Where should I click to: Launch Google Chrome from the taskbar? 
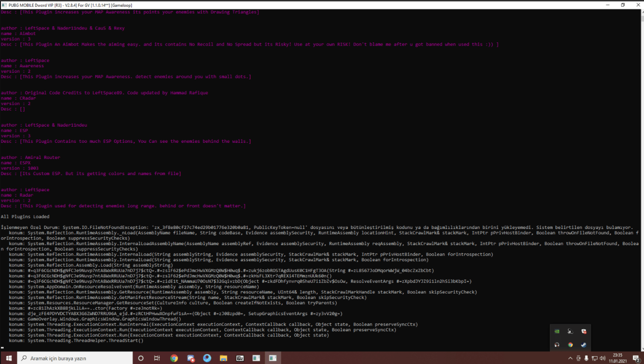(x=174, y=358)
